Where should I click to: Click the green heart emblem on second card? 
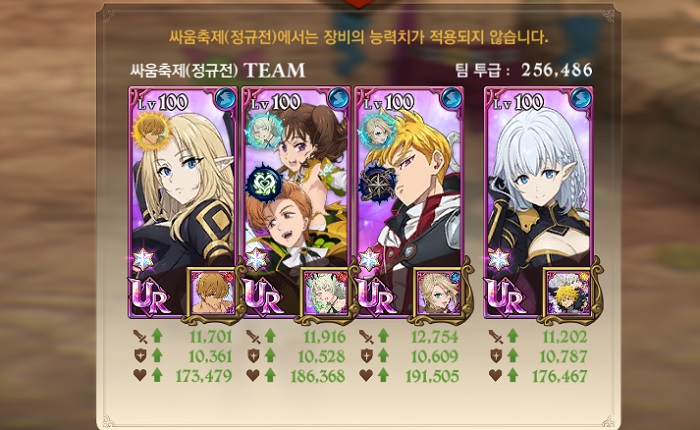click(x=264, y=184)
